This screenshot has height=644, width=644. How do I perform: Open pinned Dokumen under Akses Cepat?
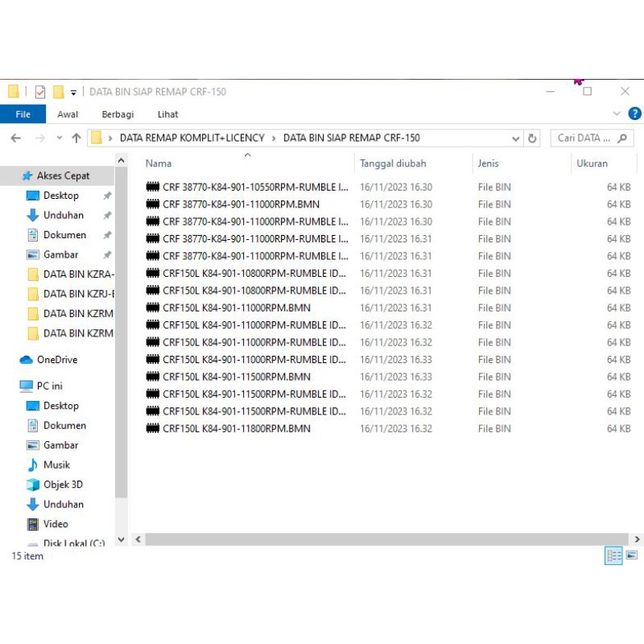coord(65,235)
